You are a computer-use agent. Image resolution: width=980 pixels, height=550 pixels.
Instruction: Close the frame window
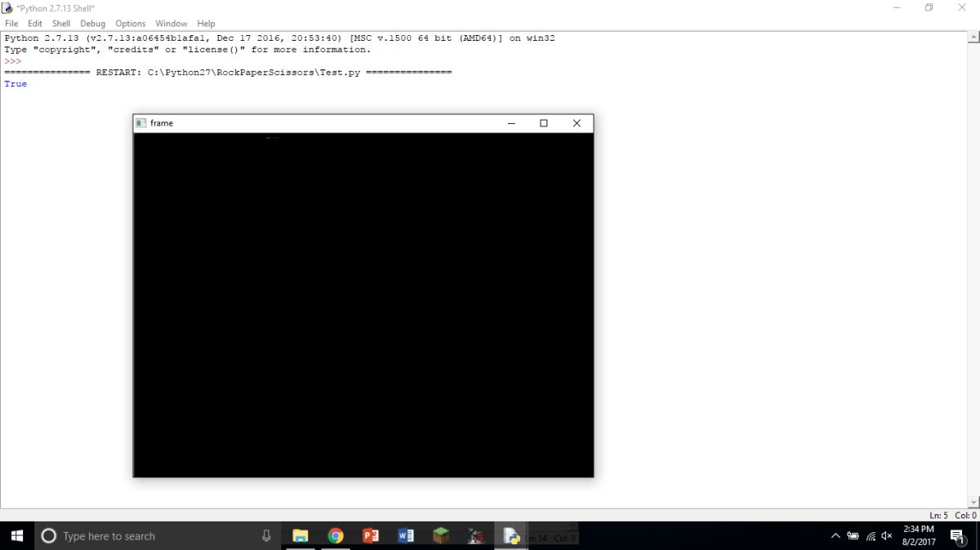(x=577, y=123)
